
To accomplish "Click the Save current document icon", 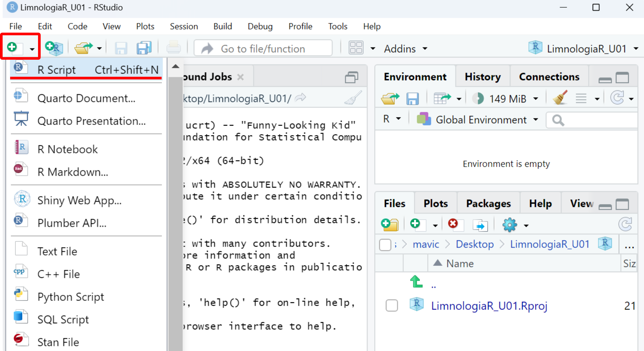I will 121,48.
